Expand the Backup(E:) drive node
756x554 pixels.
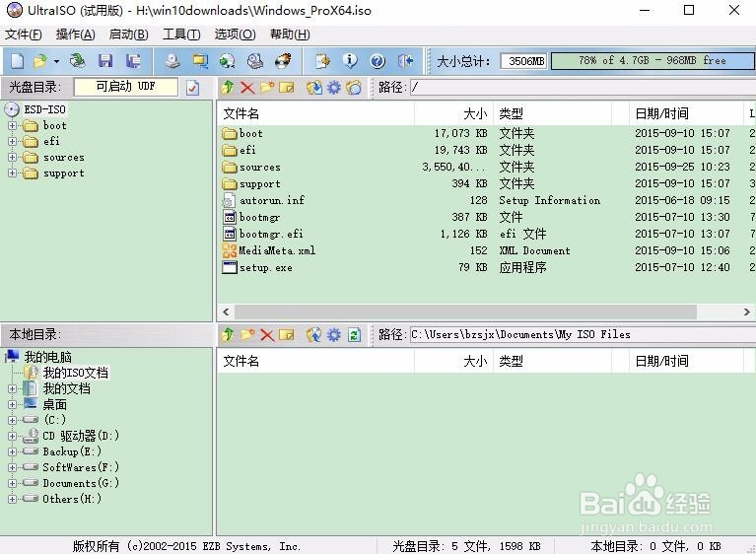(13, 451)
